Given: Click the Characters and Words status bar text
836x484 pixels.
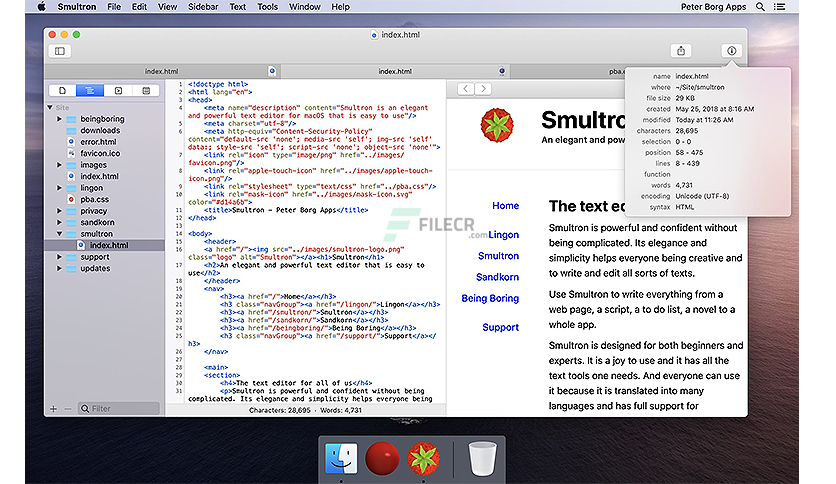Looking at the screenshot, I should tap(306, 410).
